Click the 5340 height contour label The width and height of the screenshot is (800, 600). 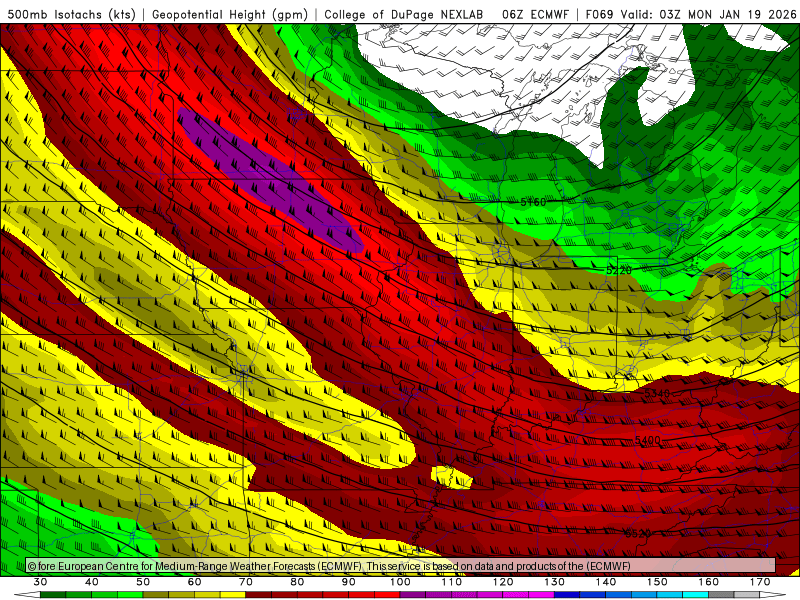point(657,393)
